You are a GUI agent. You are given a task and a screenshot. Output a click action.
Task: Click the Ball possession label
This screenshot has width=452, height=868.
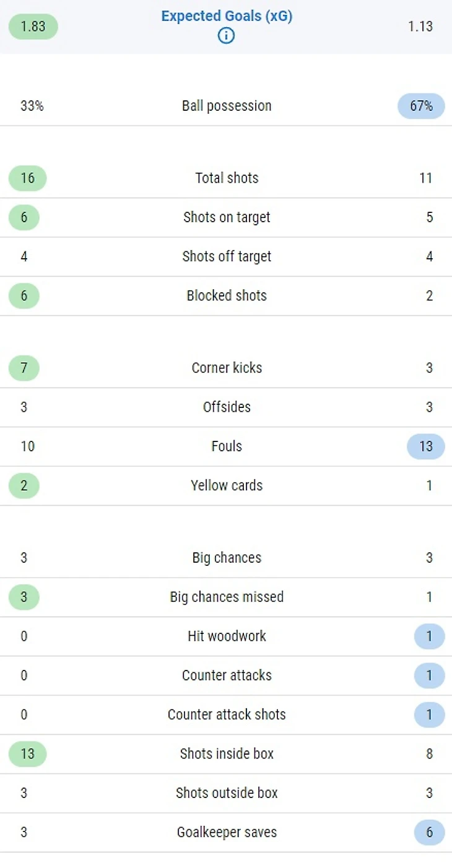pos(227,106)
